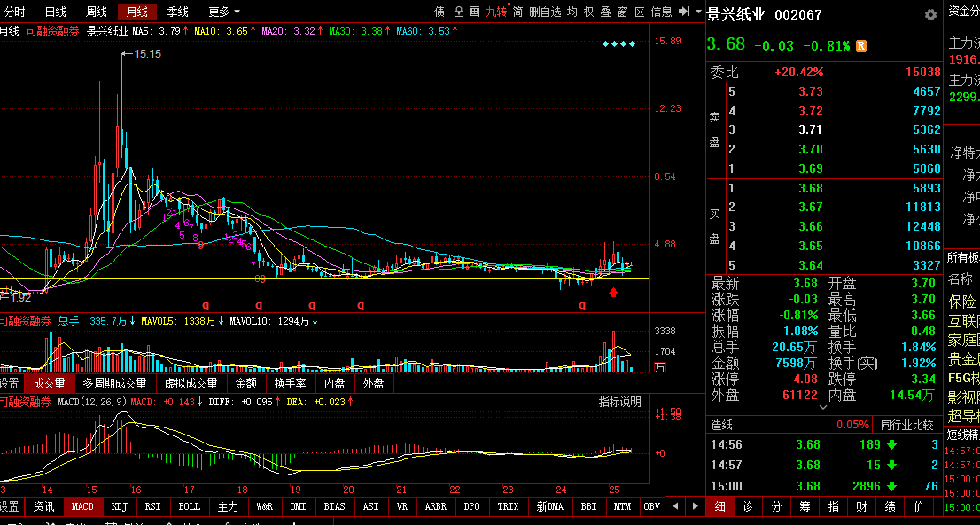Click the 叠 overlay comparison icon
The height and width of the screenshot is (525, 980).
pyautogui.click(x=605, y=12)
